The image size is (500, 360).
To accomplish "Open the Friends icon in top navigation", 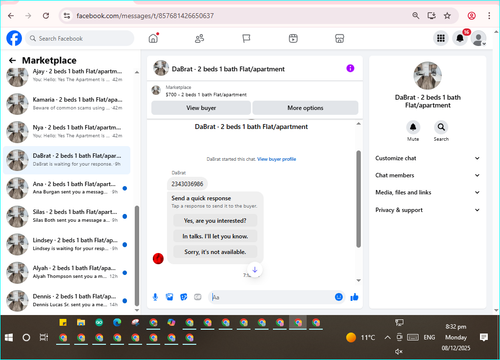I will point(199,39).
